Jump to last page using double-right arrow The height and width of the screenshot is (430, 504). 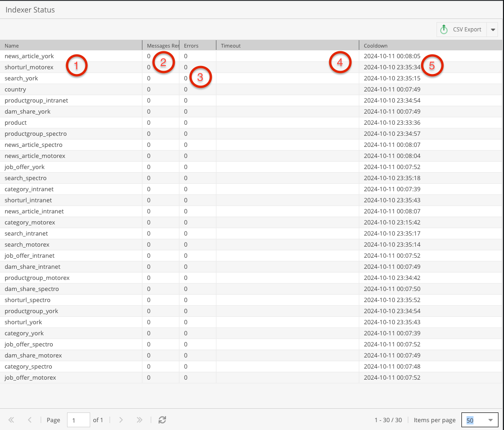(x=139, y=420)
